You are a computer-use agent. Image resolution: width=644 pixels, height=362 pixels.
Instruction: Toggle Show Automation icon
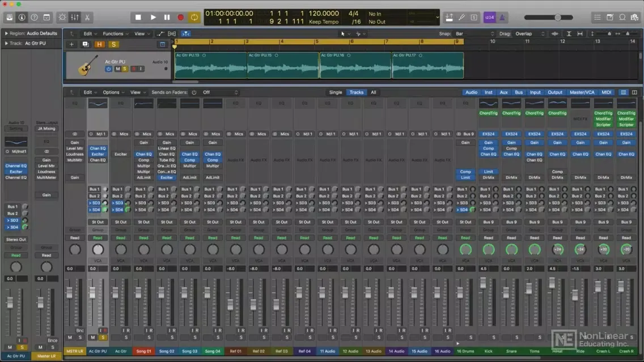160,33
